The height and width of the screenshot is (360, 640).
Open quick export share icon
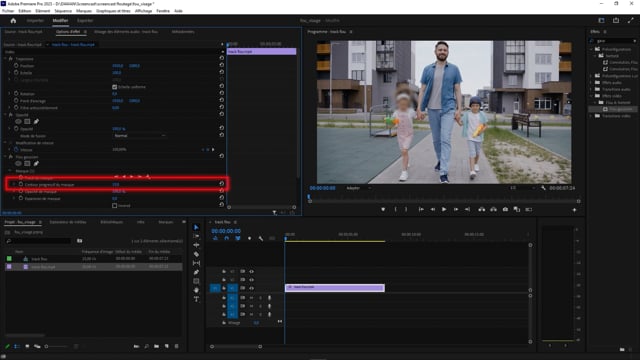[x=616, y=20]
